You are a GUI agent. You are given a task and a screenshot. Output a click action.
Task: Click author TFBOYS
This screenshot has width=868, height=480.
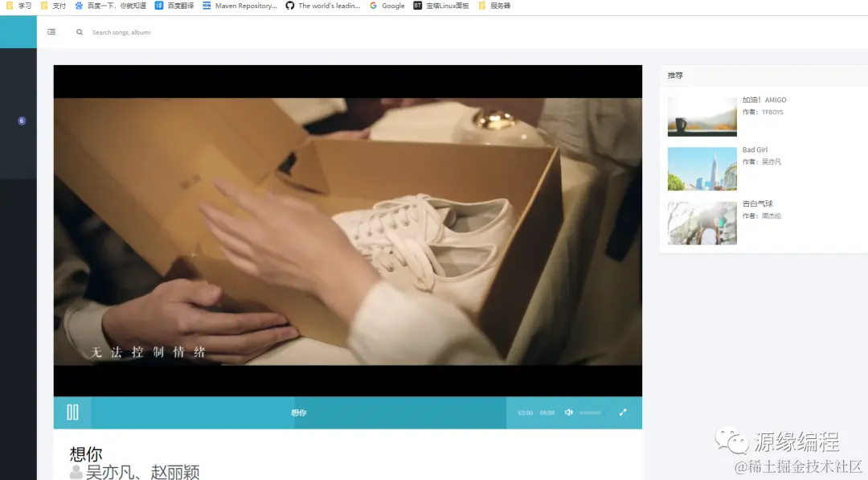(x=772, y=112)
